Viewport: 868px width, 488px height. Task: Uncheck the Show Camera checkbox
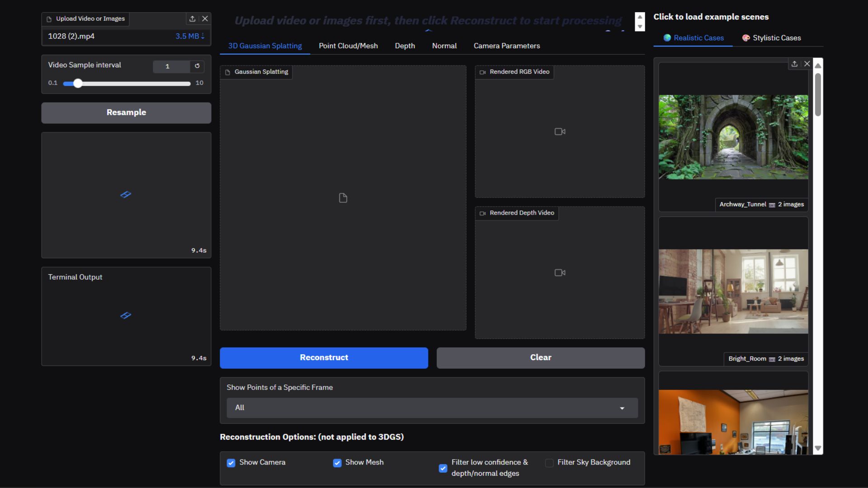point(231,463)
